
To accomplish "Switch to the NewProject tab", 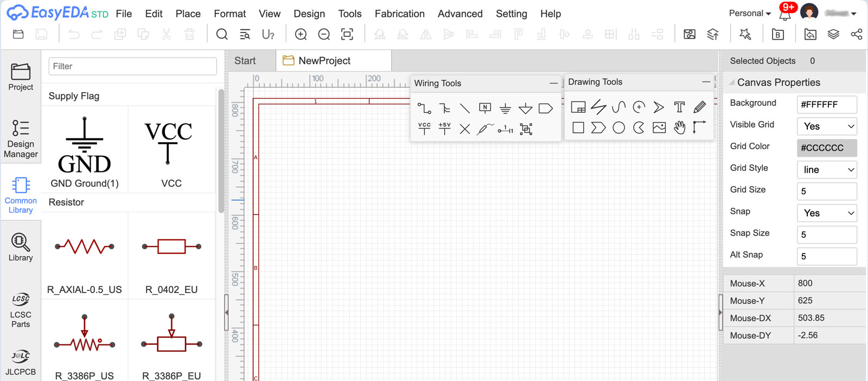I will [334, 61].
